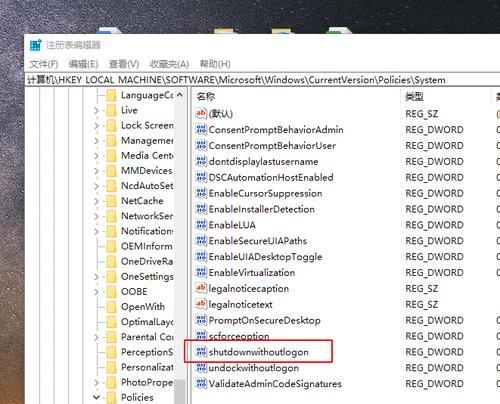Click the ConsentPromptBehaviorAdmin DWORD icon
Screen dimensions: 500x404
[x=201, y=129]
